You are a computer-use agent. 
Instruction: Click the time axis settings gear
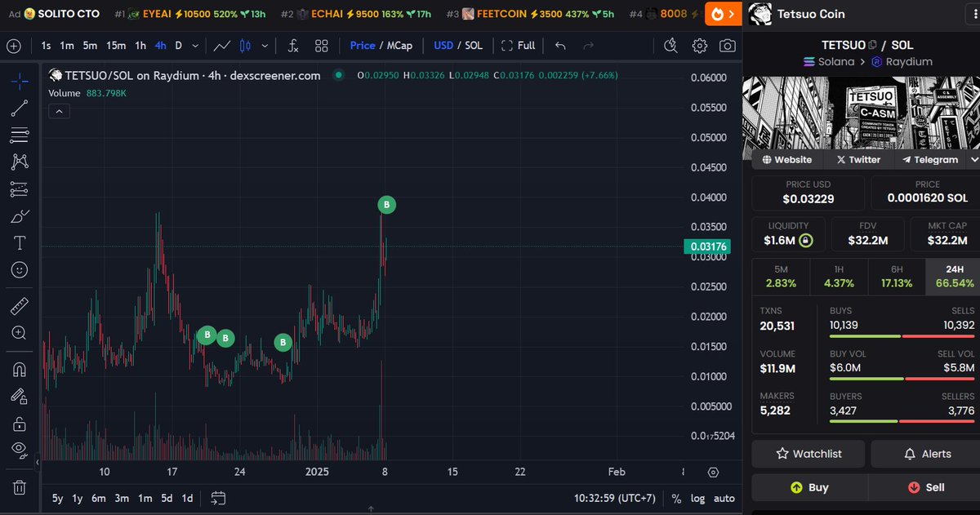(x=713, y=472)
